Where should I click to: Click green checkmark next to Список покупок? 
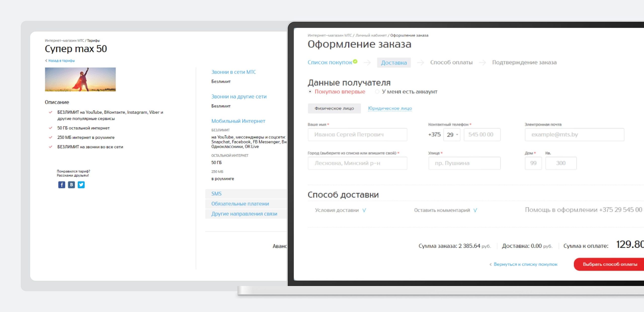tap(355, 61)
